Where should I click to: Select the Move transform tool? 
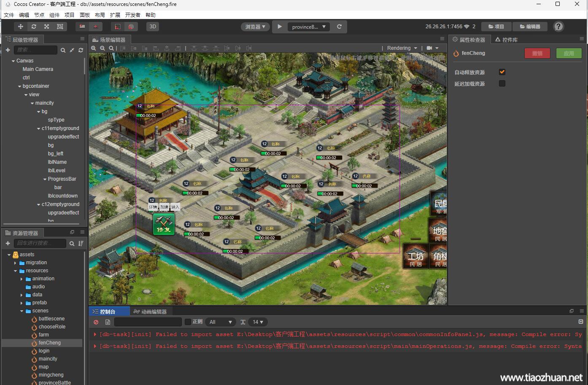[x=20, y=27]
